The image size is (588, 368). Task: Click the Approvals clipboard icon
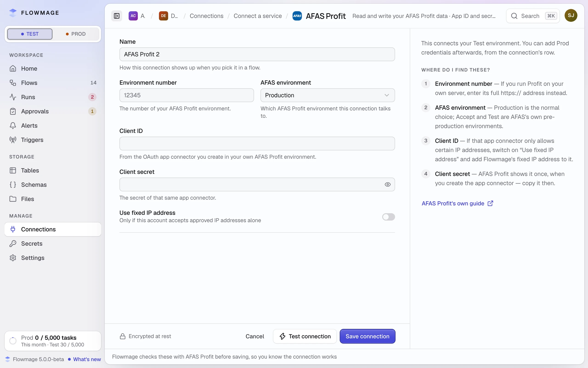point(13,111)
